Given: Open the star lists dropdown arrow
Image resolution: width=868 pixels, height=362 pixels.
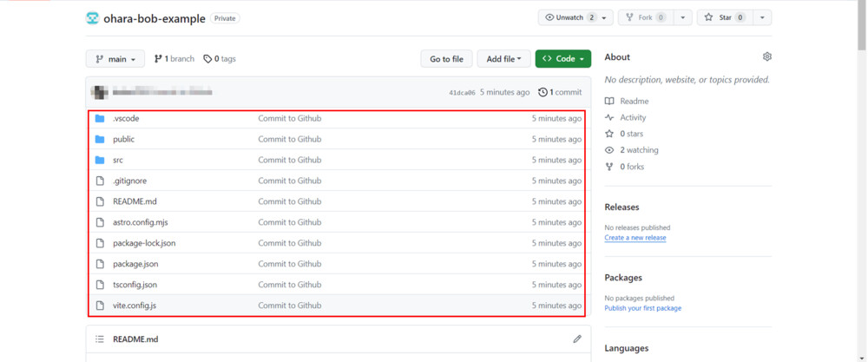Looking at the screenshot, I should coord(762,17).
